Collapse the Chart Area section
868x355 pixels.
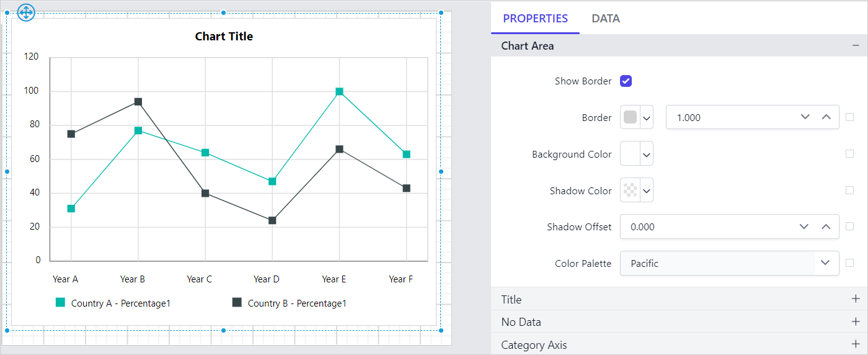(x=856, y=46)
